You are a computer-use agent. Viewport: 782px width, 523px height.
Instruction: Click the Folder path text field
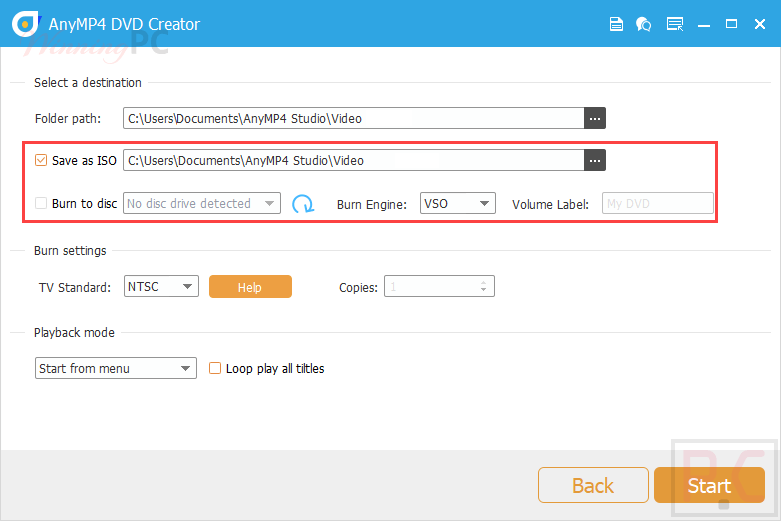pyautogui.click(x=354, y=118)
